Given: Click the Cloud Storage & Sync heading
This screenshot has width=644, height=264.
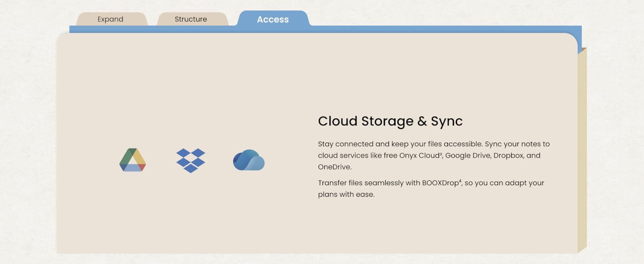Looking at the screenshot, I should [x=390, y=121].
